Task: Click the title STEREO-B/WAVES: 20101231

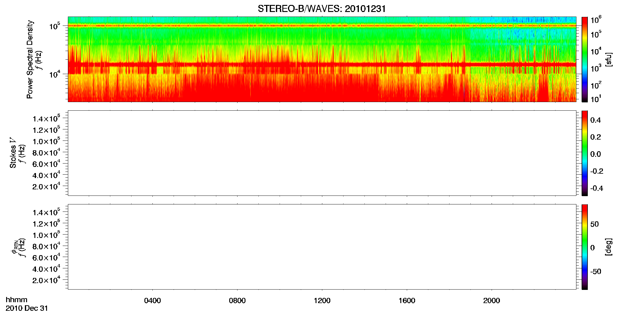Action: 322,9
